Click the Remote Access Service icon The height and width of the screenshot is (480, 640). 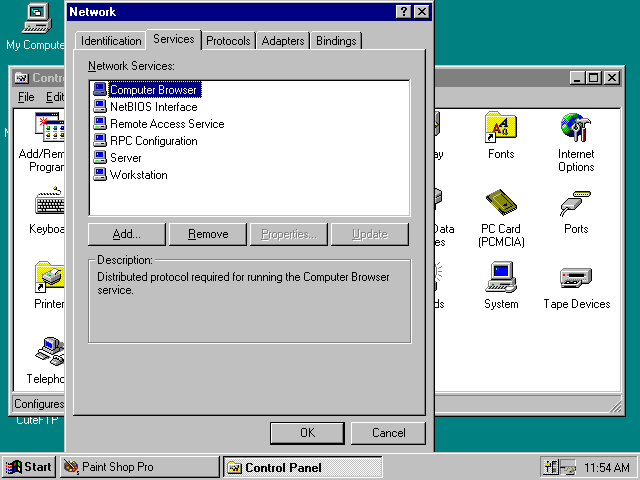point(100,124)
